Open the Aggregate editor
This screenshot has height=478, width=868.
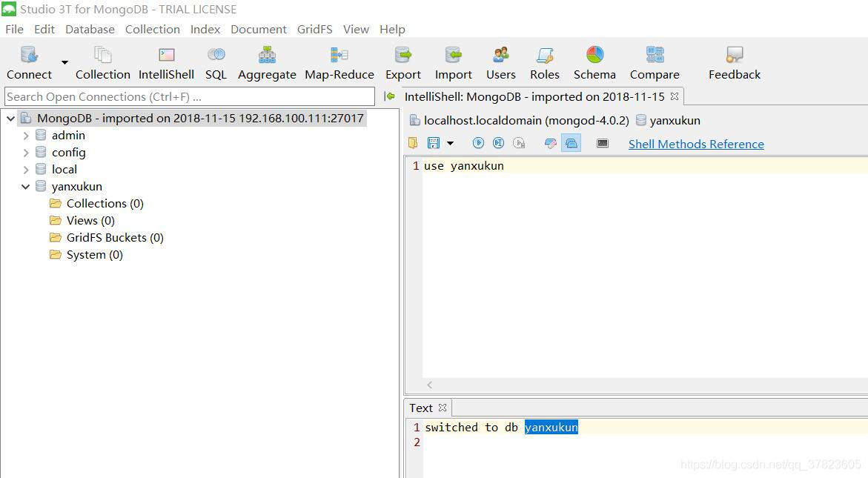(267, 64)
